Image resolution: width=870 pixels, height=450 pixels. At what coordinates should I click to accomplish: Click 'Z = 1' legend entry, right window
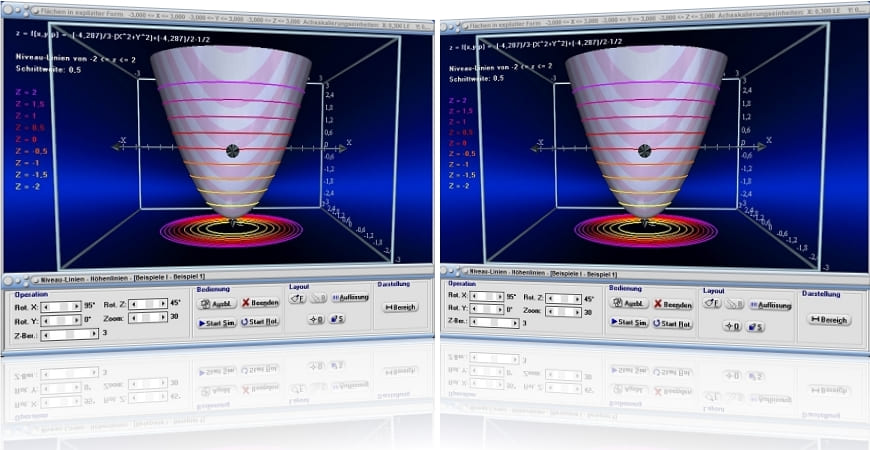(457, 122)
